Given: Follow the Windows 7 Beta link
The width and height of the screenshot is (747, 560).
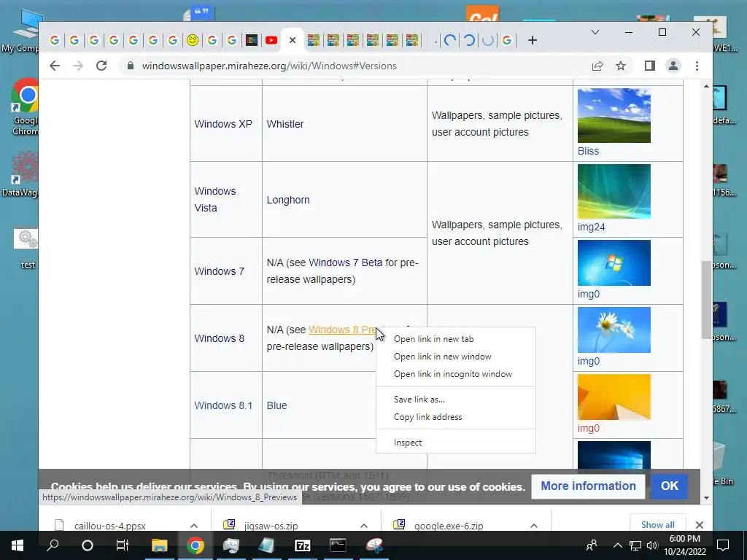Looking at the screenshot, I should pyautogui.click(x=345, y=262).
